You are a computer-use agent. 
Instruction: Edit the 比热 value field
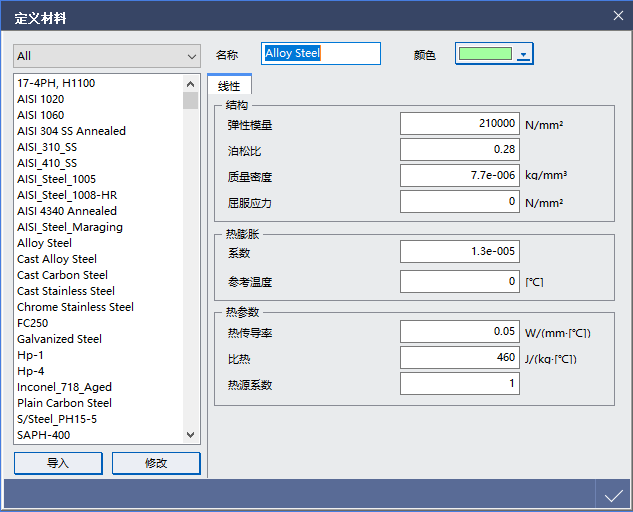[x=459, y=357]
